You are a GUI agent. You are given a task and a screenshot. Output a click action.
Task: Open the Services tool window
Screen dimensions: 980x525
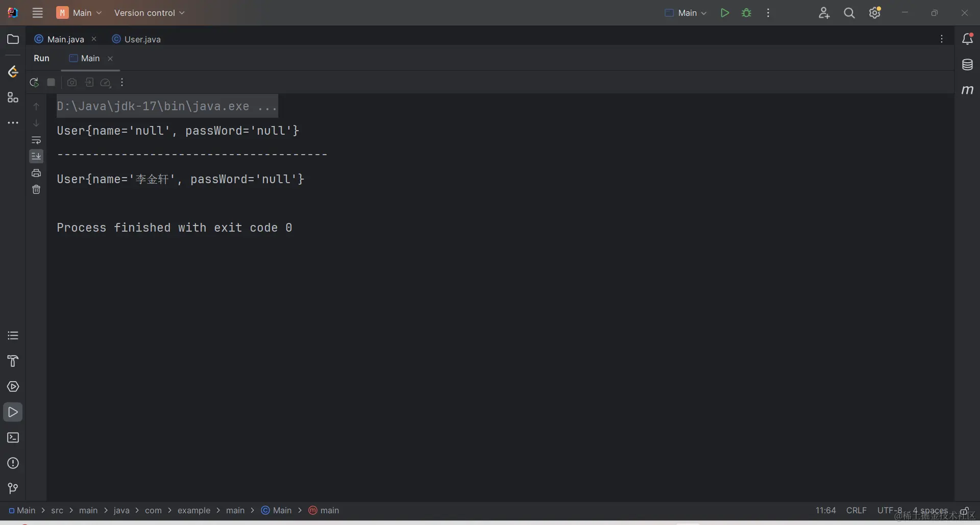coord(13,387)
